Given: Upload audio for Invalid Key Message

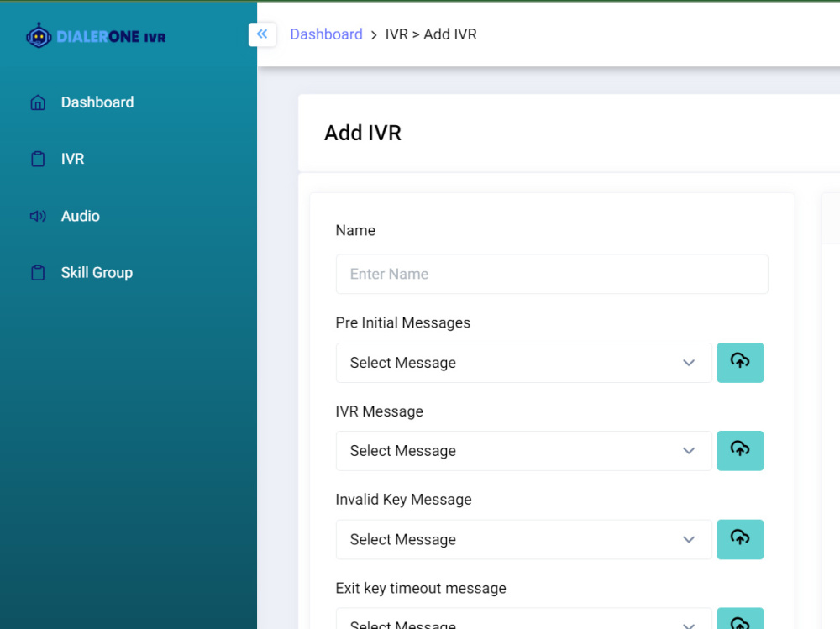Looking at the screenshot, I should click(x=740, y=539).
